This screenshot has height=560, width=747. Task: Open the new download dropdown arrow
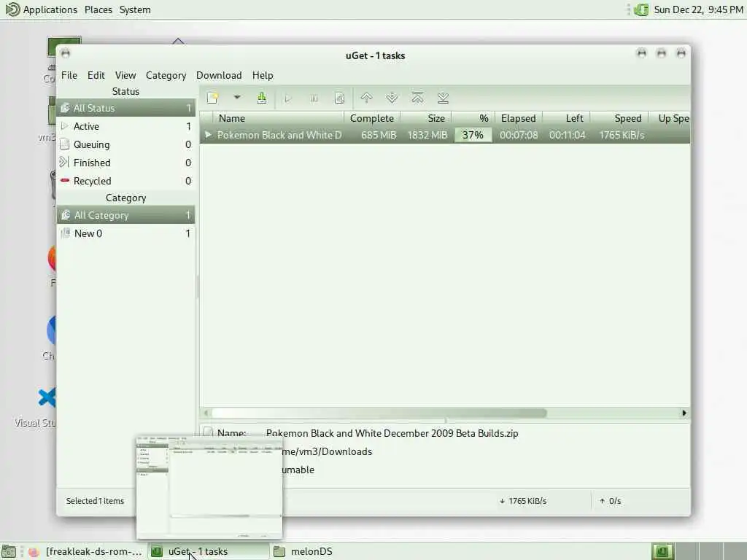click(x=237, y=98)
